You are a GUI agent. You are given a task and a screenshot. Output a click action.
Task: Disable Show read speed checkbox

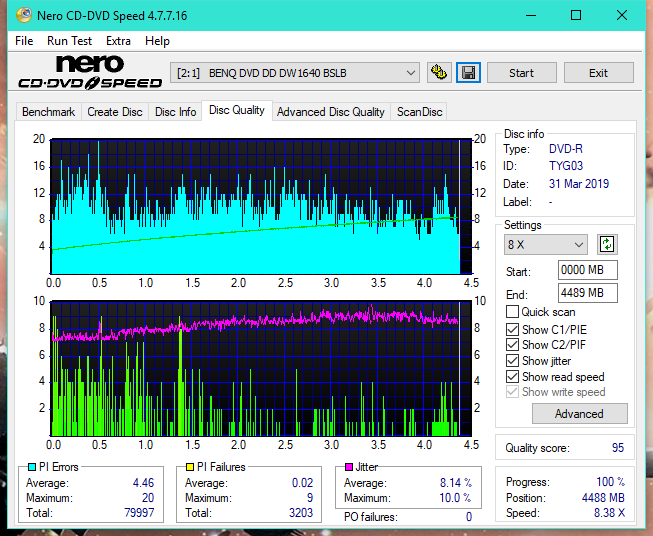point(513,377)
